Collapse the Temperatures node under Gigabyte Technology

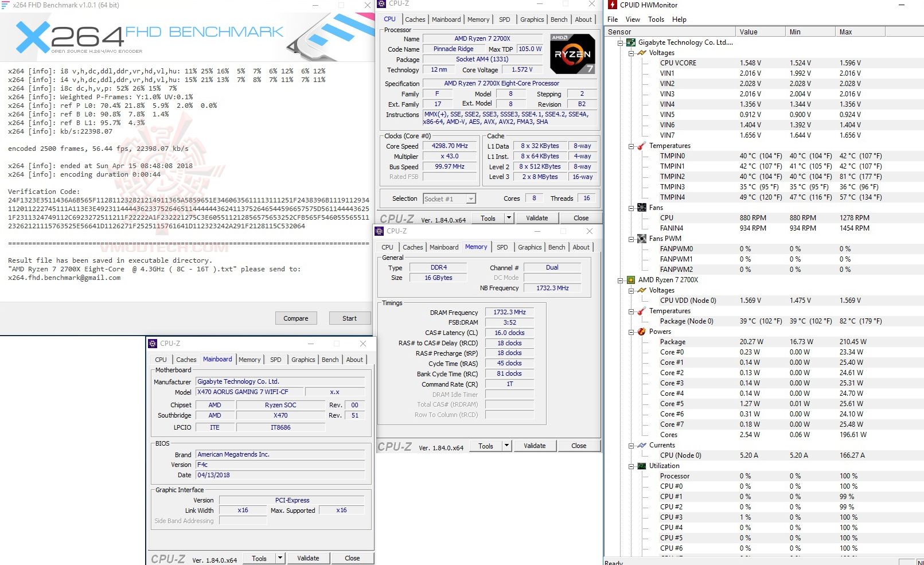[631, 146]
